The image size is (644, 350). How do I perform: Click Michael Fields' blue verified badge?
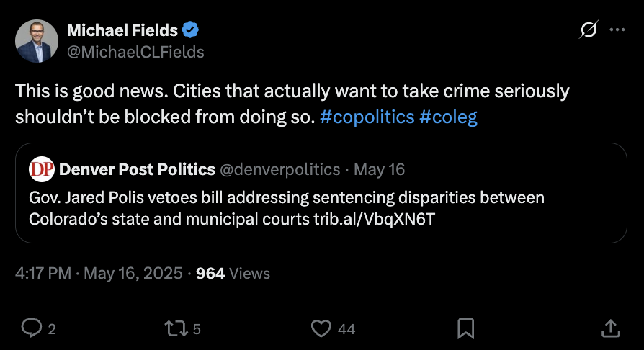coord(191,30)
